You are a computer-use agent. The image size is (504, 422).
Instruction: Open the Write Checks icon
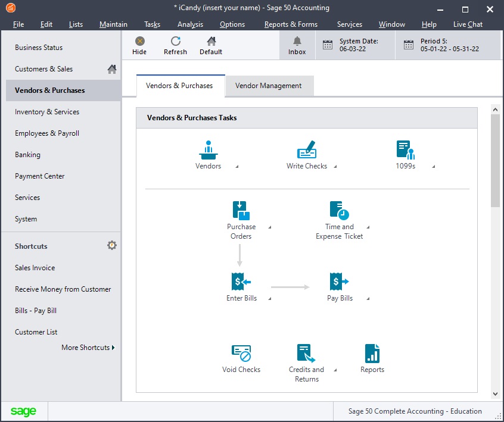(307, 149)
